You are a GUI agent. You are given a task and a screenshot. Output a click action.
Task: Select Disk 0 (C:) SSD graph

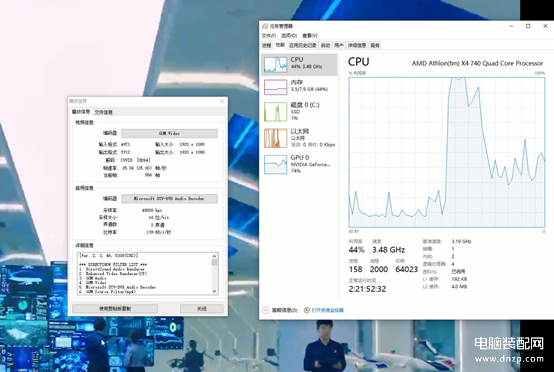pyautogui.click(x=299, y=111)
